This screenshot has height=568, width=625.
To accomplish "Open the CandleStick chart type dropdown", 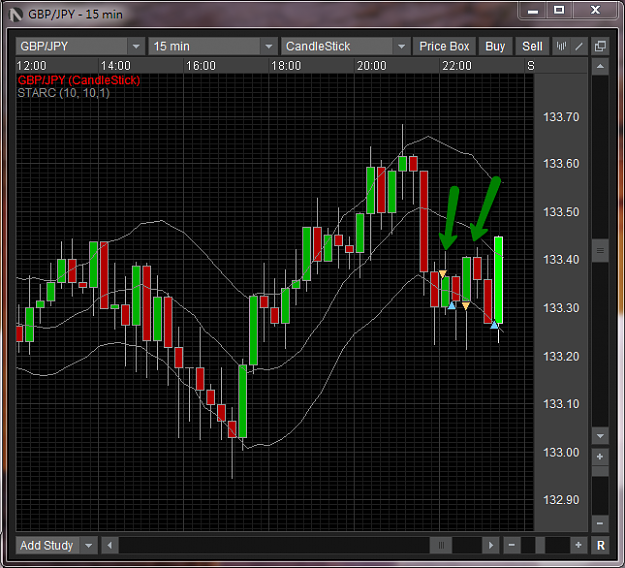I will coord(401,46).
